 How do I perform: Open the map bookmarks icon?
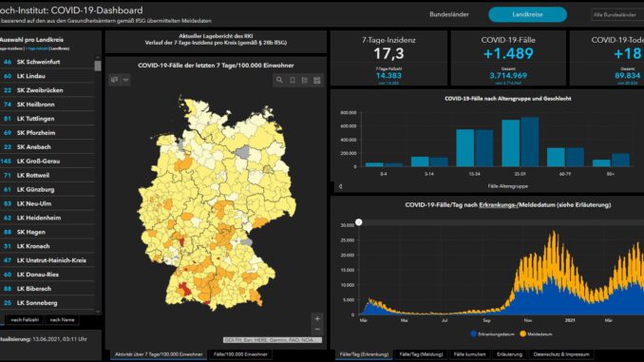click(293, 80)
